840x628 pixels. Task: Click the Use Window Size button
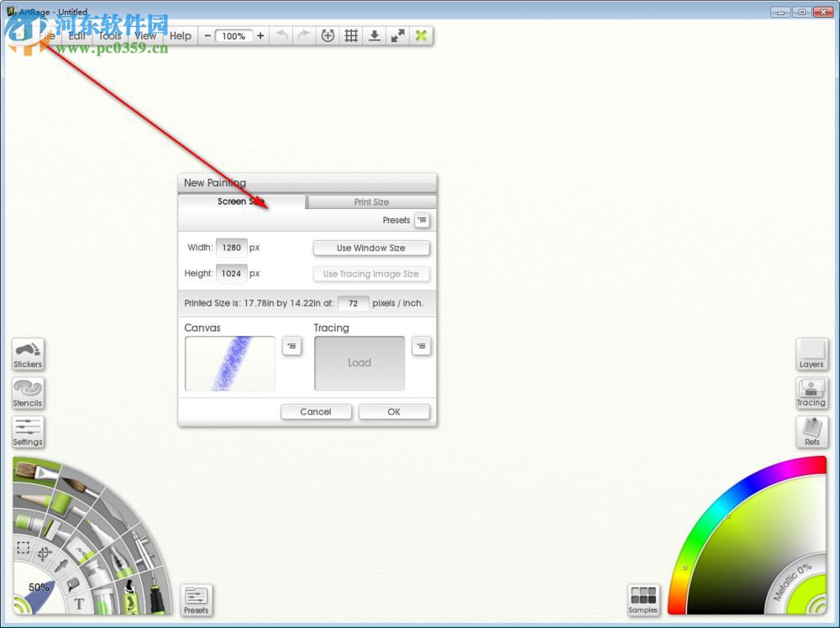(x=370, y=248)
